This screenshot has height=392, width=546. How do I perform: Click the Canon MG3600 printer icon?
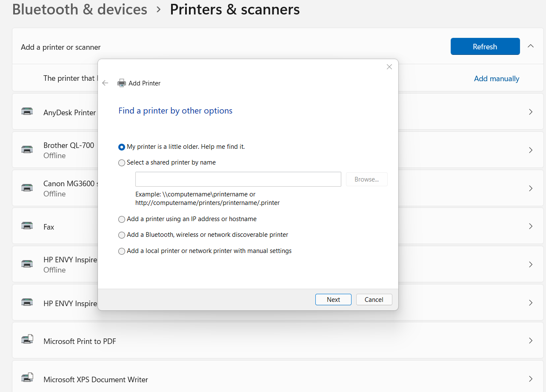pyautogui.click(x=27, y=187)
